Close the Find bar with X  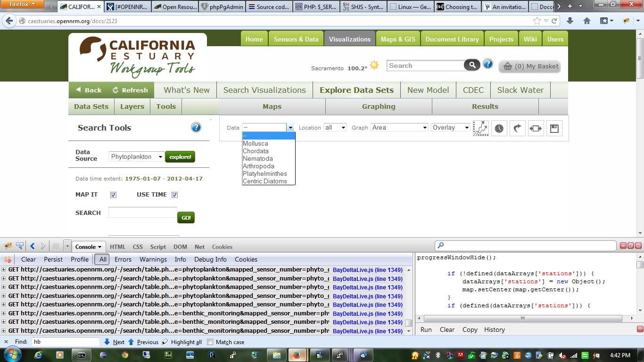coord(6,342)
